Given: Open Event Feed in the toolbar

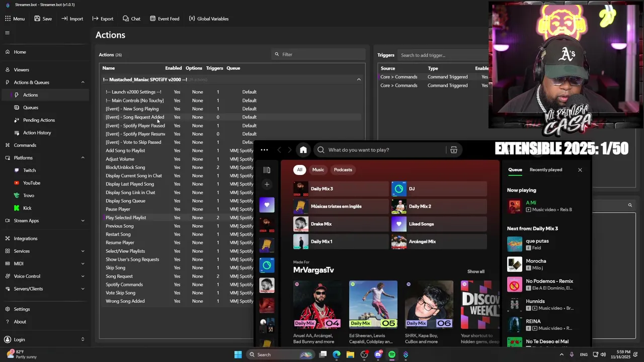Looking at the screenshot, I should pyautogui.click(x=164, y=19).
